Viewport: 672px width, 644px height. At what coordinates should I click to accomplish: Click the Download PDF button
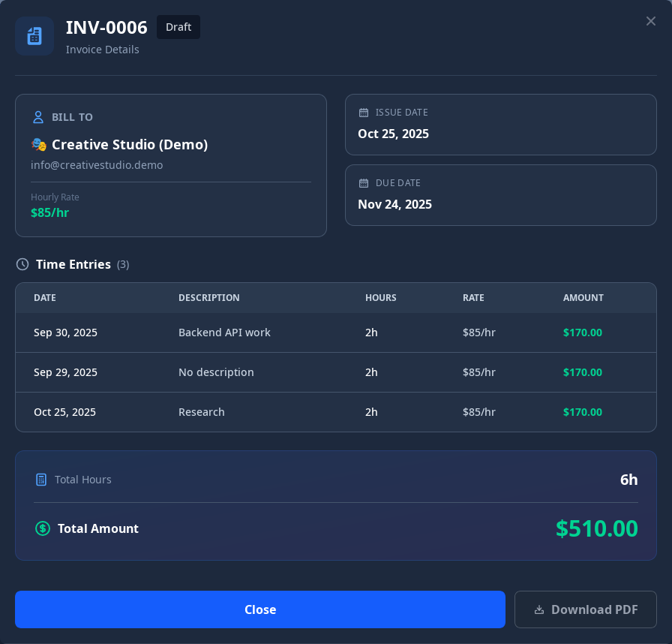click(586, 609)
